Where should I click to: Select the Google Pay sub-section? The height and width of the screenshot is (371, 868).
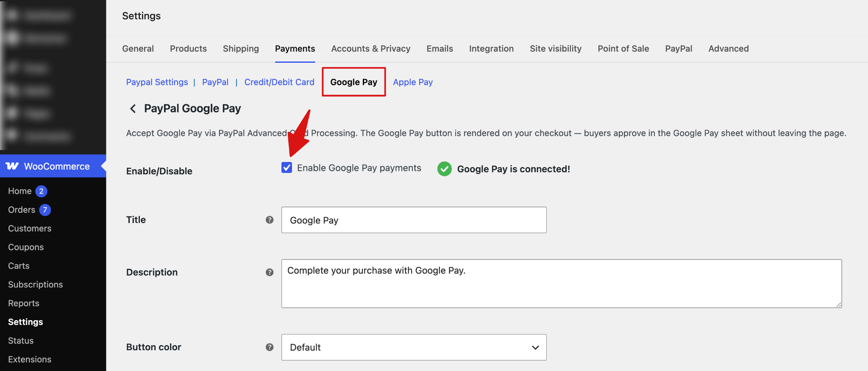(354, 82)
